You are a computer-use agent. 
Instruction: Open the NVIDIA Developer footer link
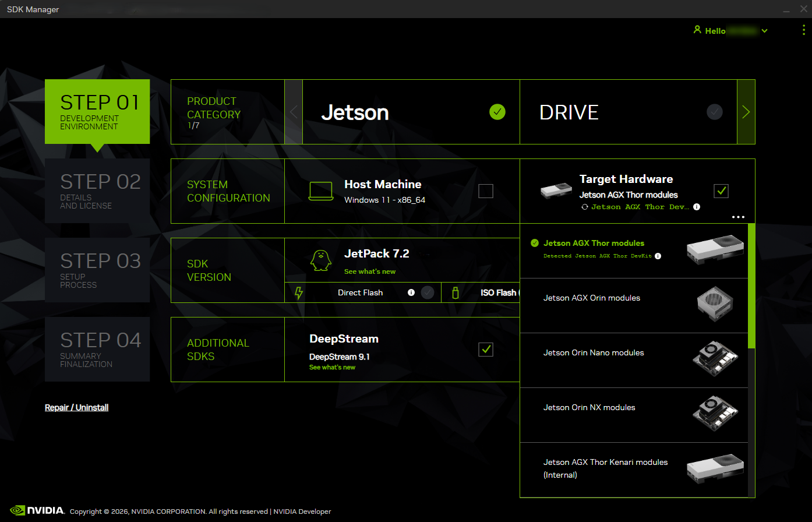coord(302,512)
